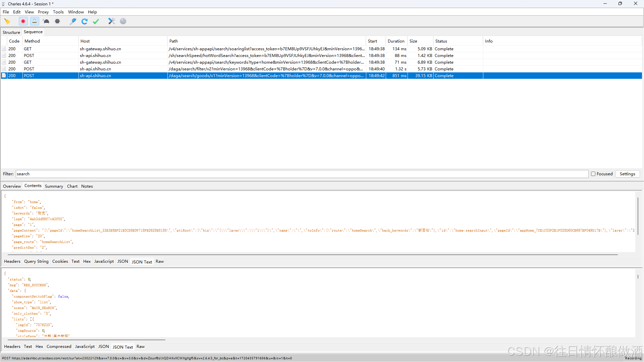This screenshot has width=644, height=362.
Task: Expand the soaringlist GET request row
Action: pyautogui.click(x=4, y=49)
